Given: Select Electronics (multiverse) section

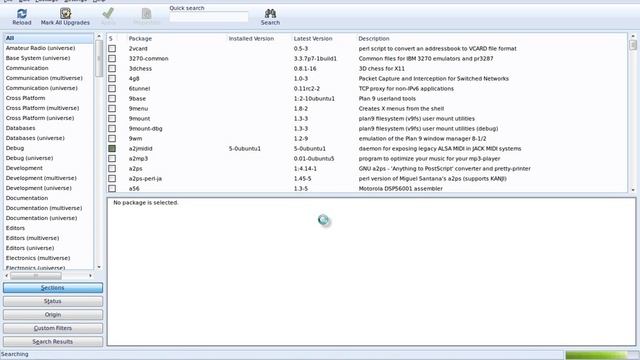Looking at the screenshot, I should tap(38, 258).
